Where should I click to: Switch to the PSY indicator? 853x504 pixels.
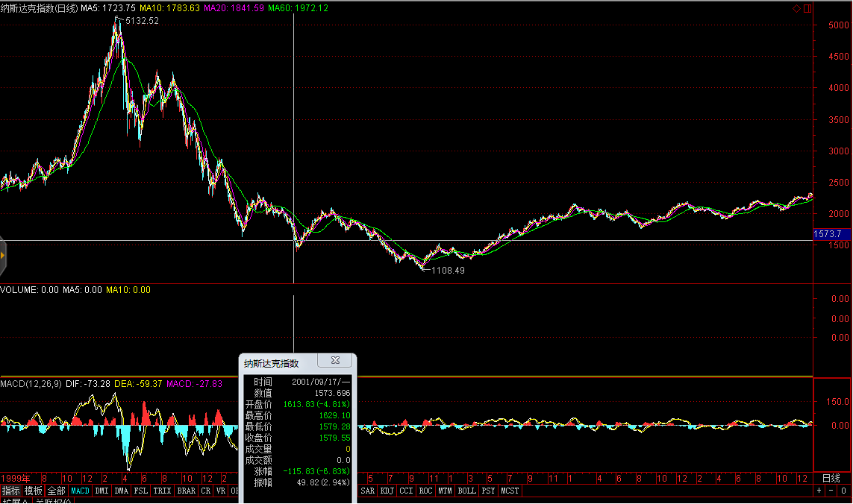click(x=489, y=491)
